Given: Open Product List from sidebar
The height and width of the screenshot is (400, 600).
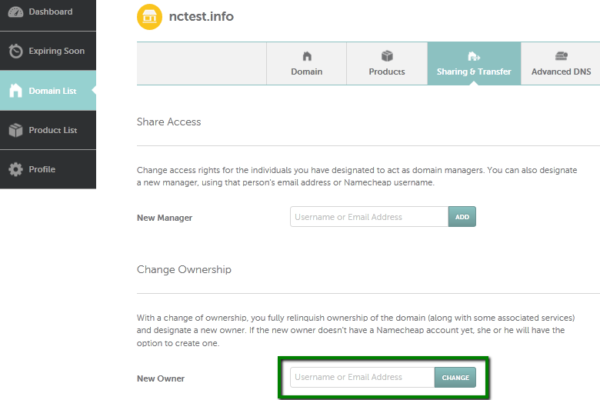Looking at the screenshot, I should pyautogui.click(x=48, y=130).
